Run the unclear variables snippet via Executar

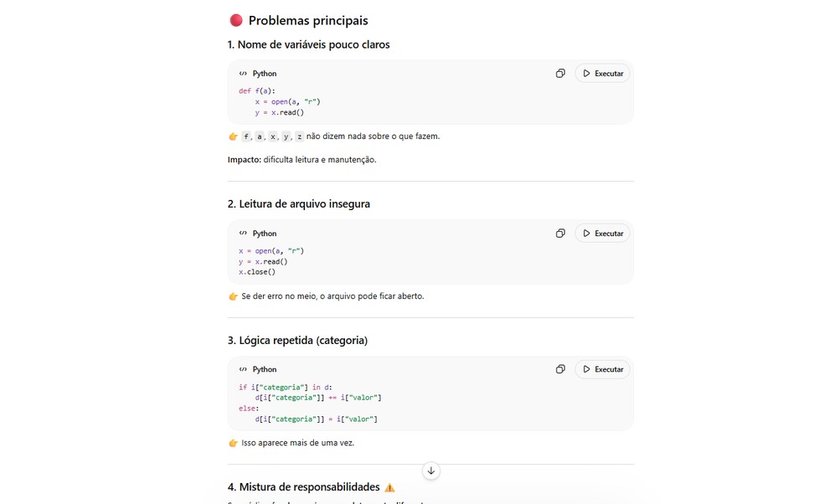pyautogui.click(x=602, y=73)
